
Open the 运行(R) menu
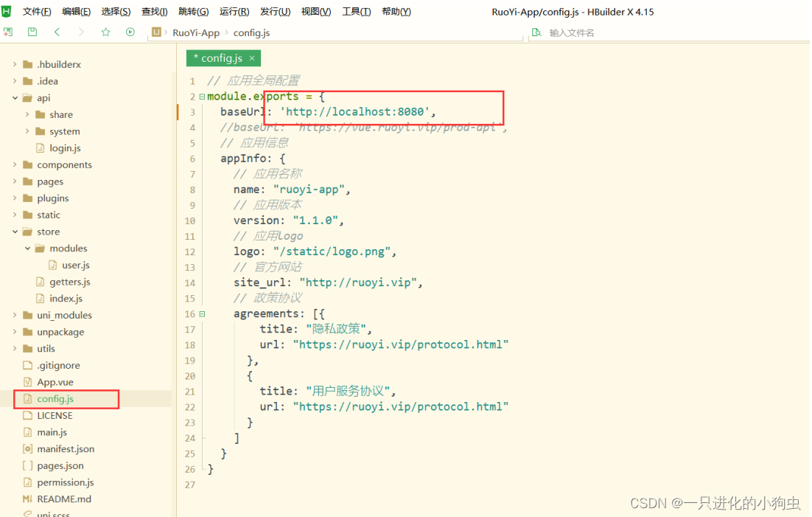click(234, 12)
